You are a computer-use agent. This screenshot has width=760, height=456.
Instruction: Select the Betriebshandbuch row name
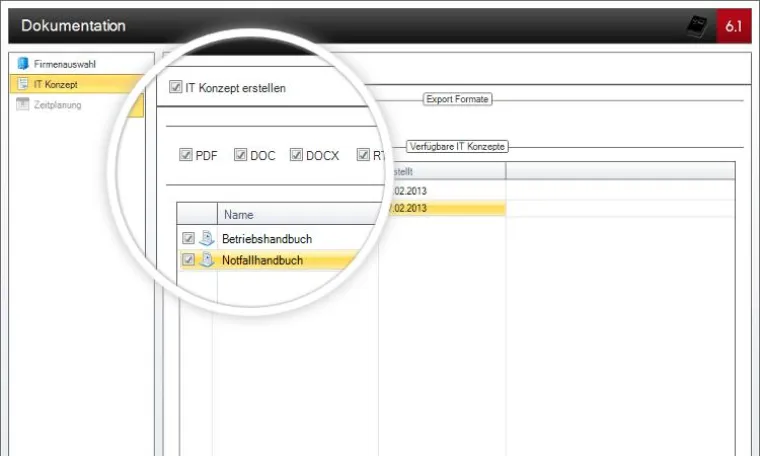point(267,239)
